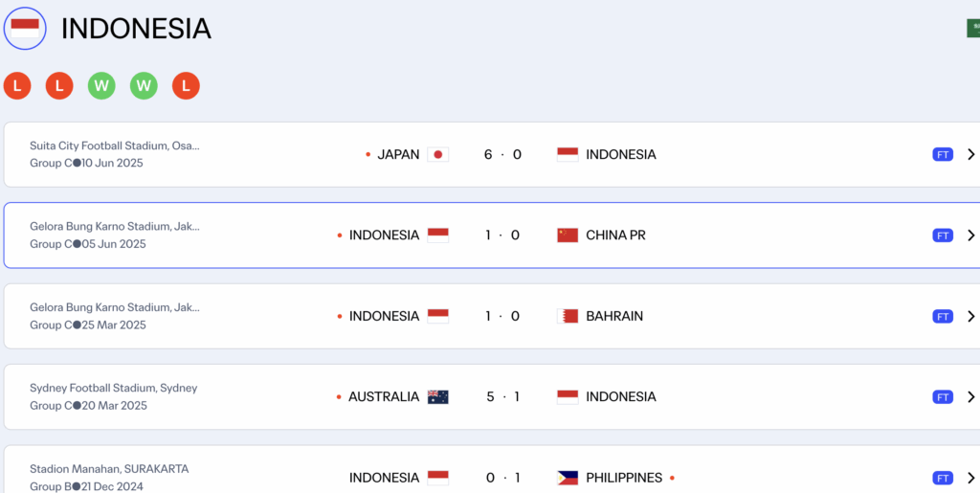980x493 pixels.
Task: Click the Australia flag icon
Action: click(437, 396)
